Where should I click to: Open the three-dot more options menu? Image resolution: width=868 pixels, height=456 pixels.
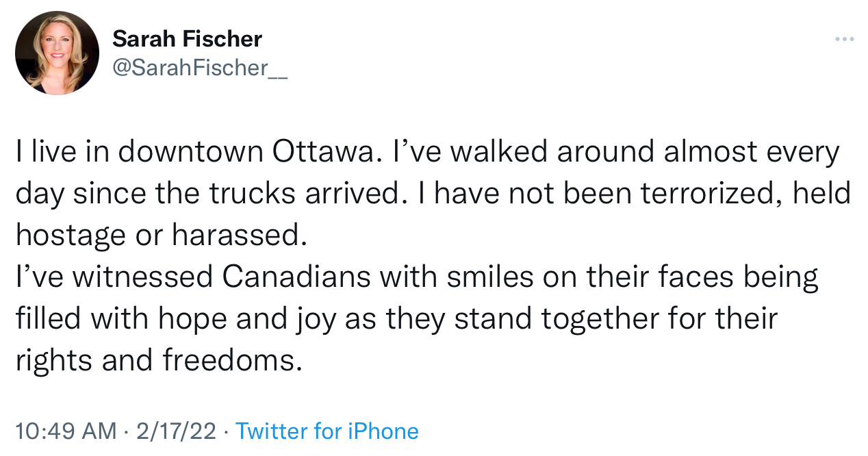coord(845,39)
